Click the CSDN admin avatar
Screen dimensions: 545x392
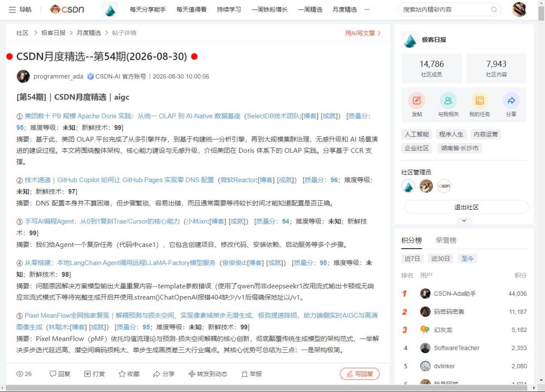coord(444,186)
